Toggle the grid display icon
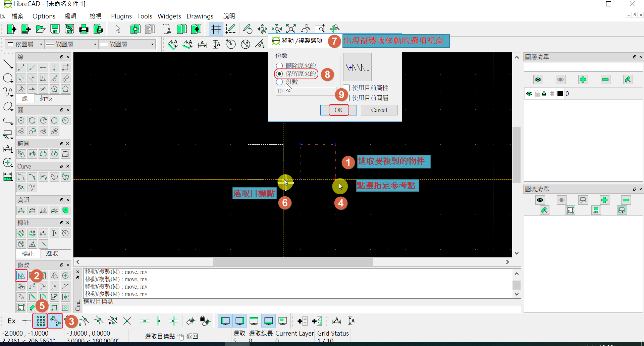 (x=216, y=29)
